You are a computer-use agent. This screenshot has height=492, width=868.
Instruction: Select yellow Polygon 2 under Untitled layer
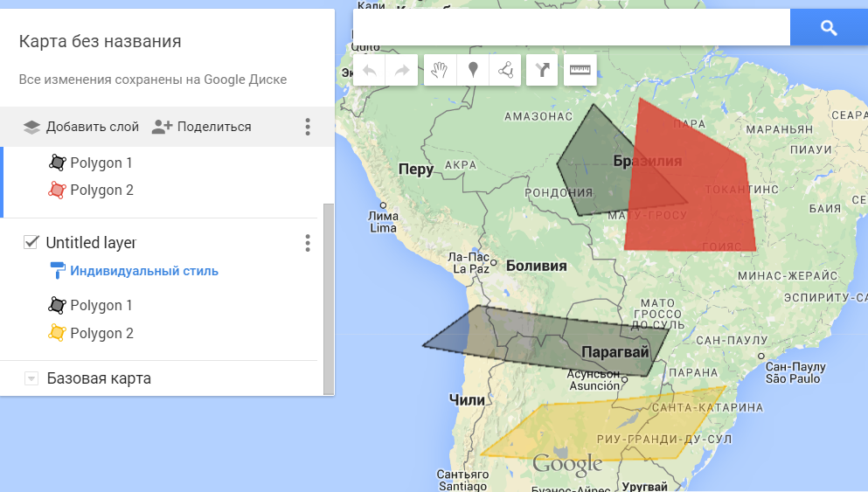(x=102, y=333)
